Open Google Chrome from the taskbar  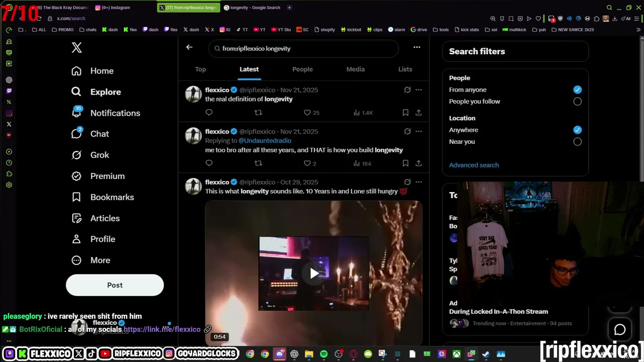click(265, 354)
